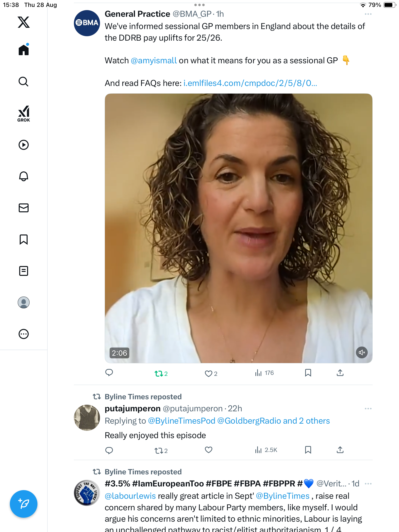Open Grok from the sidebar
The width and height of the screenshot is (399, 532).
pyautogui.click(x=24, y=114)
